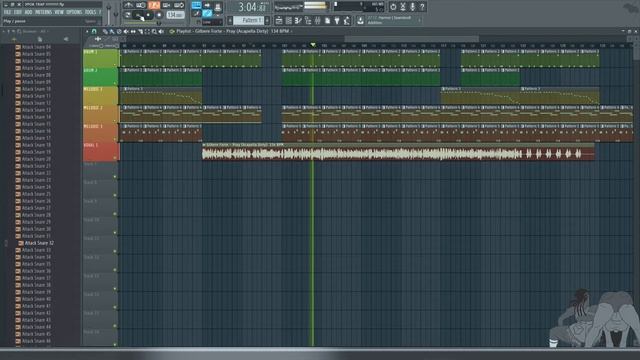Select the playlist select tool
This screenshot has width=640, height=360.
coord(147,31)
